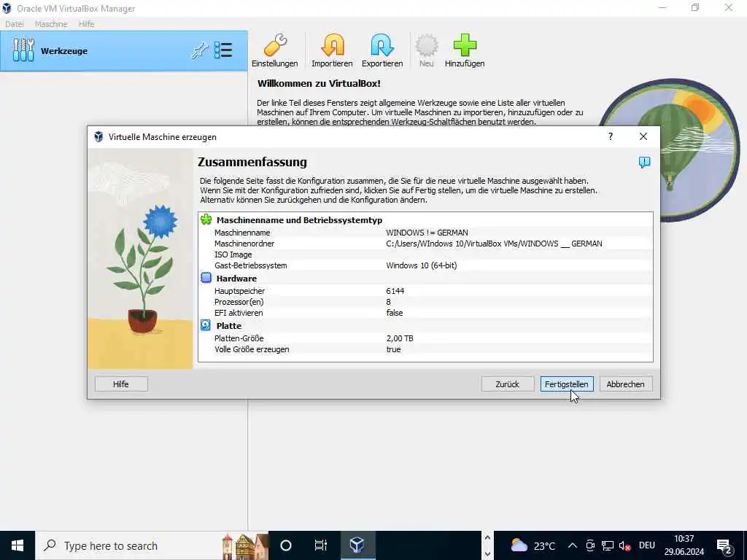The height and width of the screenshot is (560, 747).
Task: Click the disk icon beside Platte
Action: pos(206,325)
